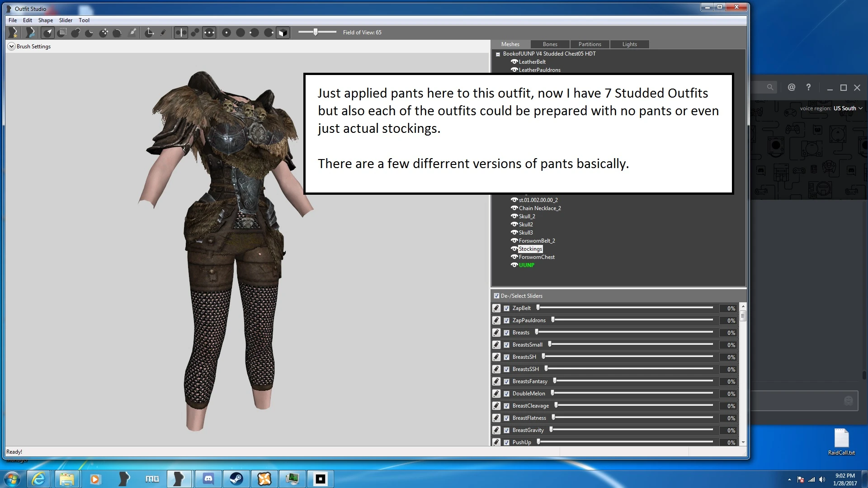Click the small pencil vertex edit icon

pos(163,33)
